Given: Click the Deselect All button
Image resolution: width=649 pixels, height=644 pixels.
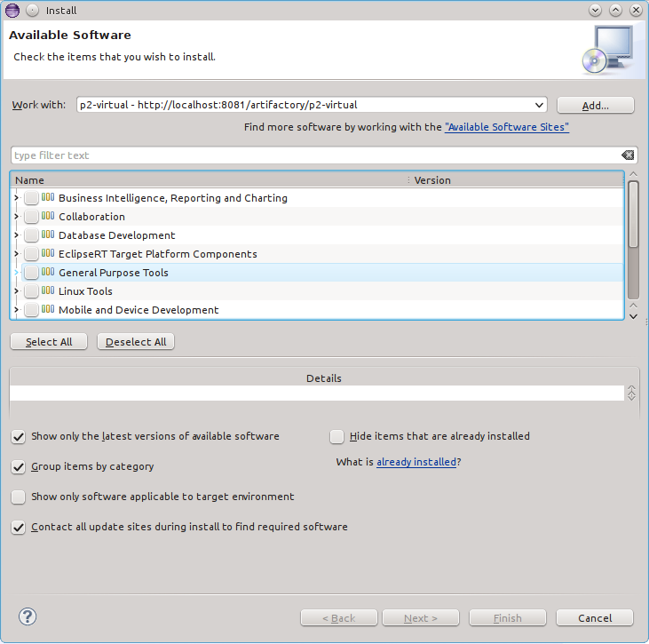Looking at the screenshot, I should tap(136, 342).
